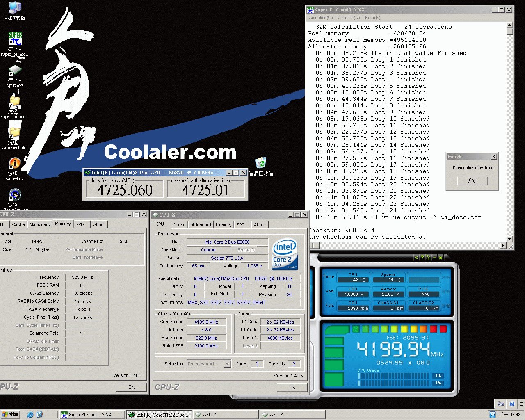Click the Temp row's right arrow in the gadget
The width and height of the screenshot is (525, 420).
(447, 277)
